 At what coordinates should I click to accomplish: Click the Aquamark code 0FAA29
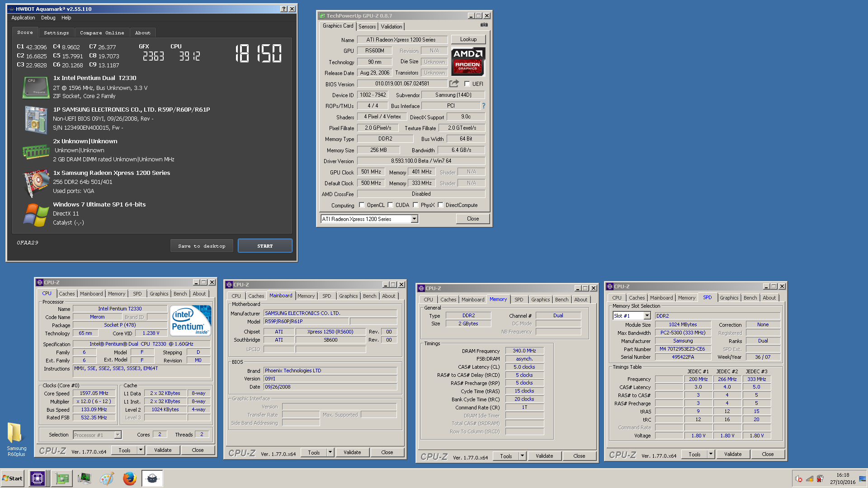point(28,243)
